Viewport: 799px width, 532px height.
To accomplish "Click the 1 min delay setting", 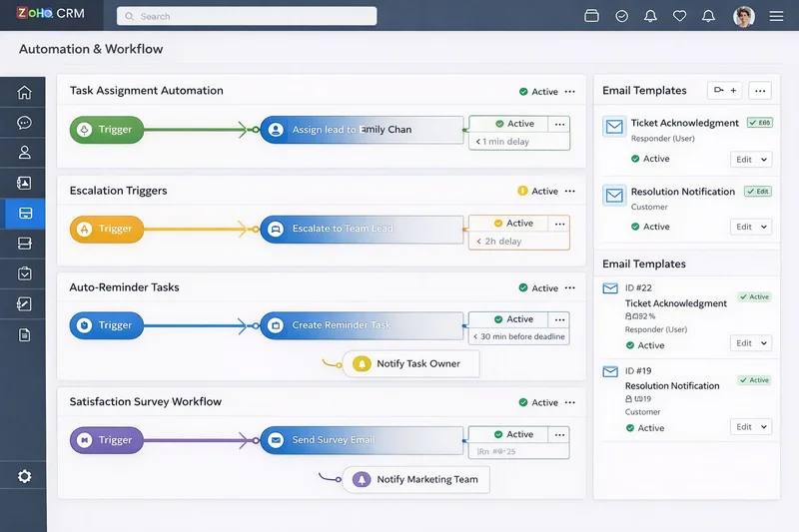I will 502,142.
